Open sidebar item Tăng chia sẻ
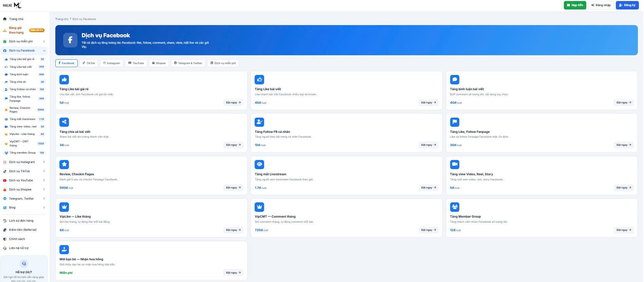644x282 pixels. (24, 82)
